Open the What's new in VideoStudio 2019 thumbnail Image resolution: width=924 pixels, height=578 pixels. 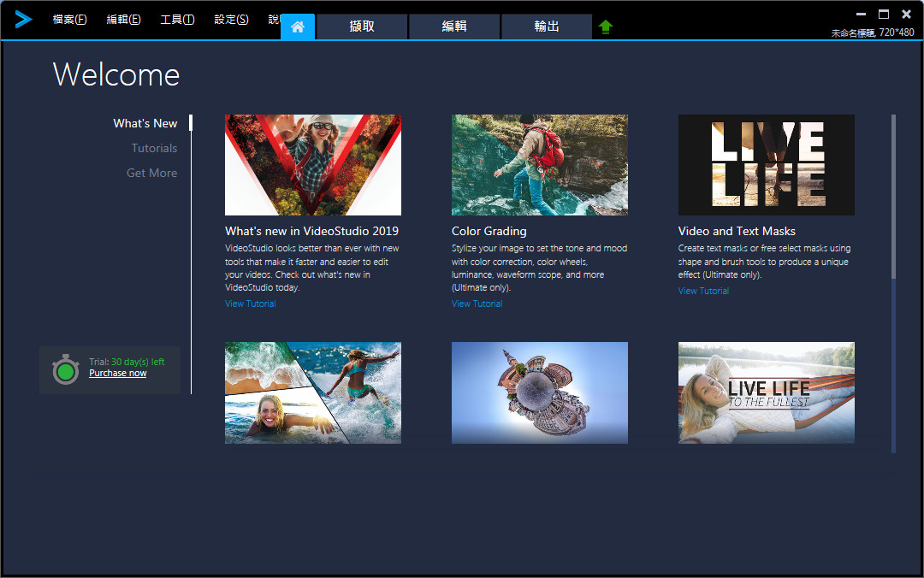click(313, 165)
